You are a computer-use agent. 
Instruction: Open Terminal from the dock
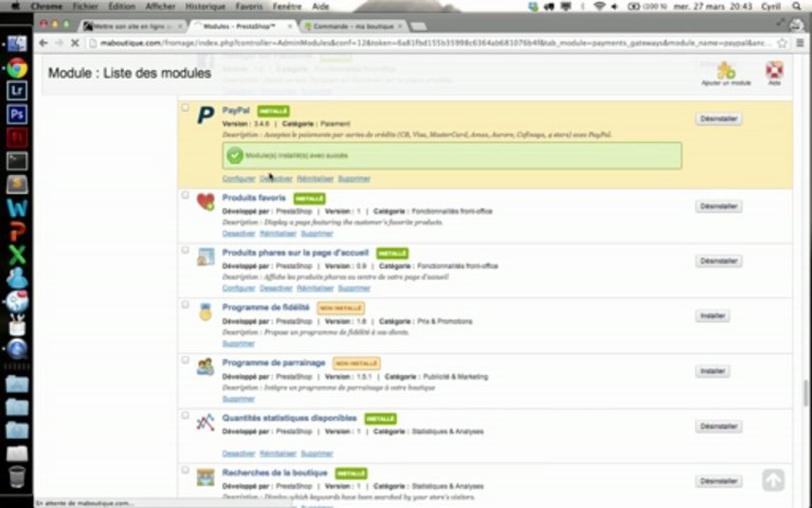tap(17, 161)
